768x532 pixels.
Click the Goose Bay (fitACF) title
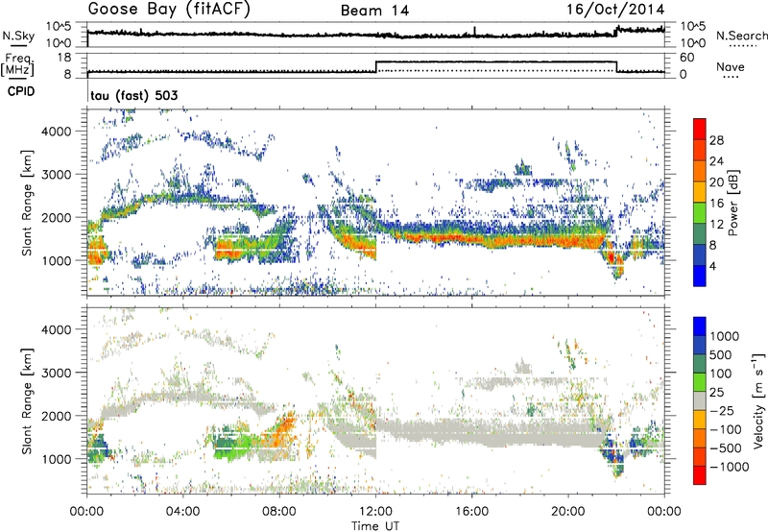(x=169, y=10)
